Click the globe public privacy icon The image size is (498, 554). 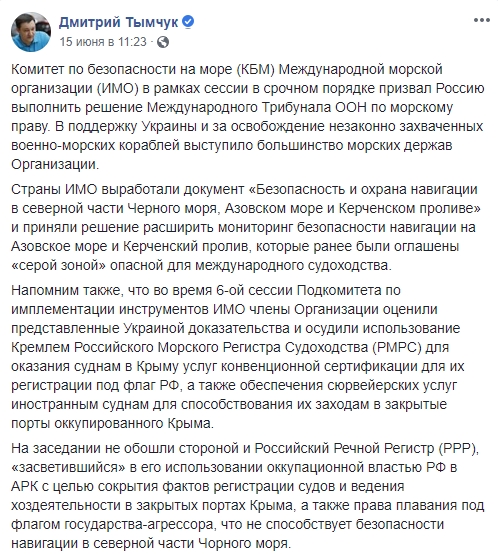click(163, 42)
